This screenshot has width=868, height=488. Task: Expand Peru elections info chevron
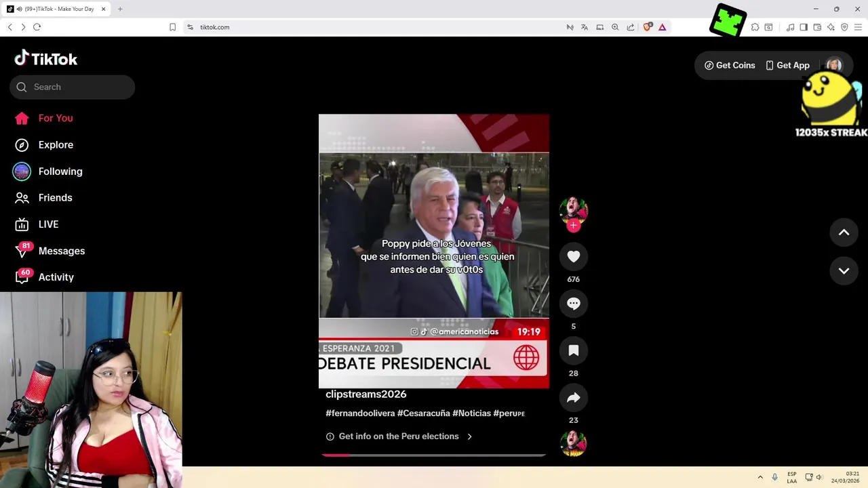pyautogui.click(x=469, y=436)
